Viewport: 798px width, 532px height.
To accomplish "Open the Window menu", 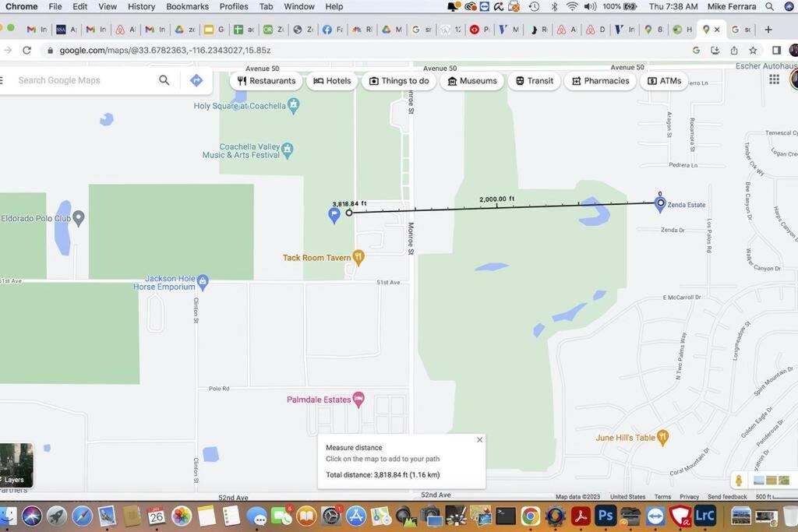I will [x=299, y=6].
